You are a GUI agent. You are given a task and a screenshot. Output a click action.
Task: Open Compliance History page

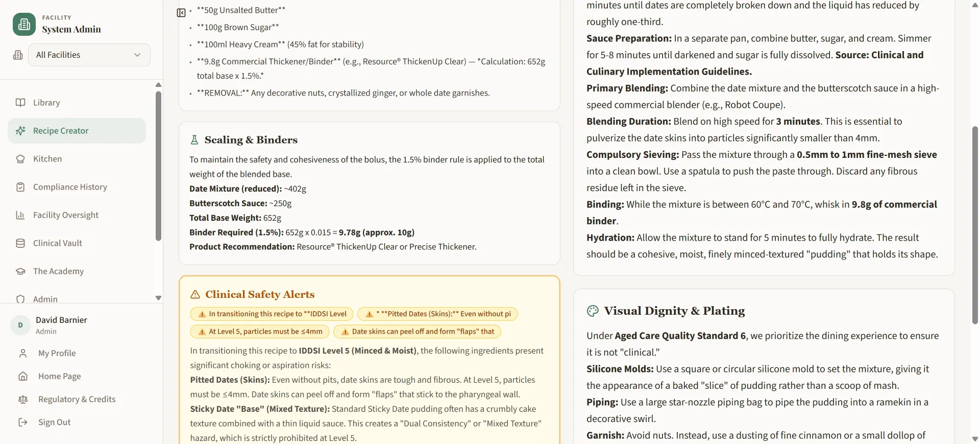click(x=77, y=187)
